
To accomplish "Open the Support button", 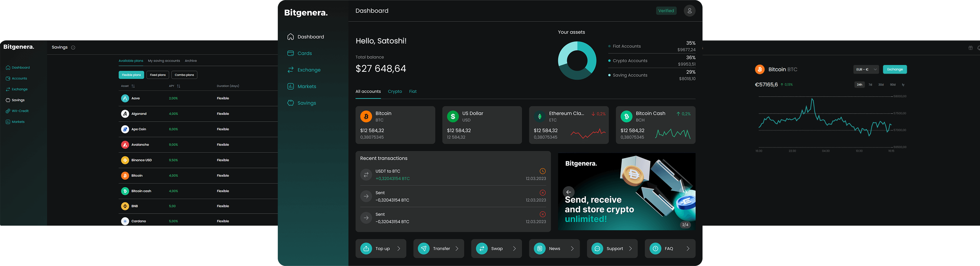I will [x=612, y=248].
